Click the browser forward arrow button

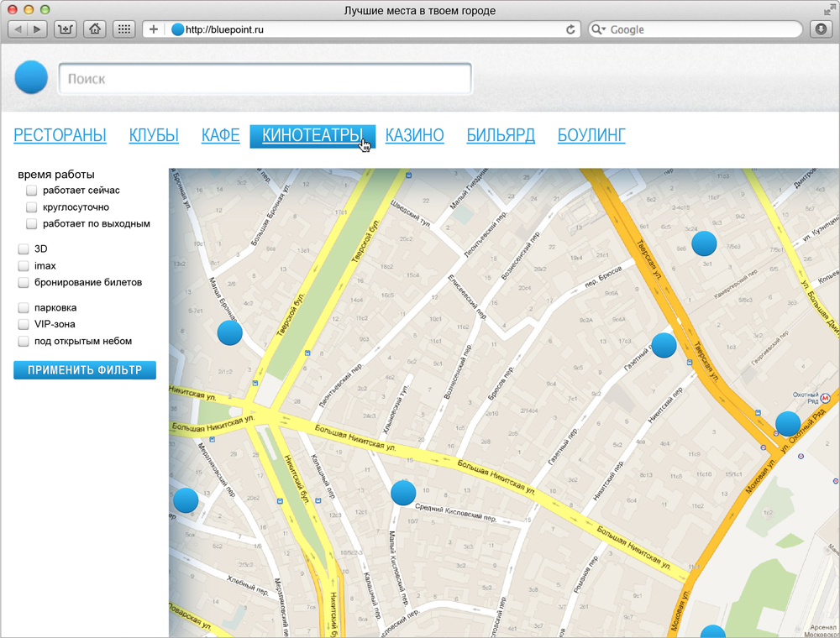pyautogui.click(x=38, y=29)
